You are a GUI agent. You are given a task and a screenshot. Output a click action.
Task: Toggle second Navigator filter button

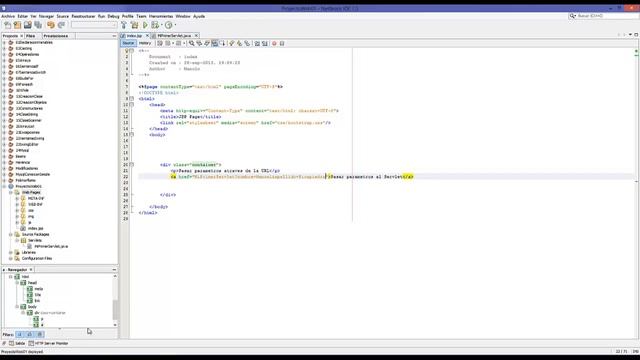click(x=30, y=334)
